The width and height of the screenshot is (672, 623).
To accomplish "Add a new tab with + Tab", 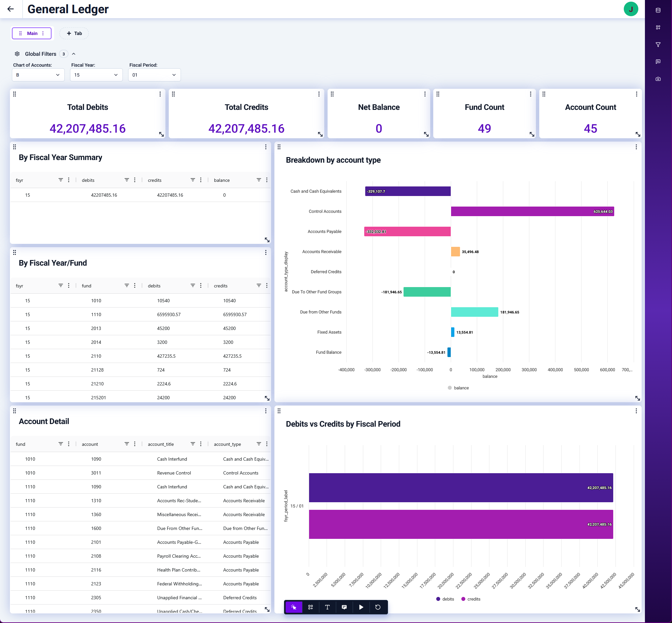I will pos(74,33).
